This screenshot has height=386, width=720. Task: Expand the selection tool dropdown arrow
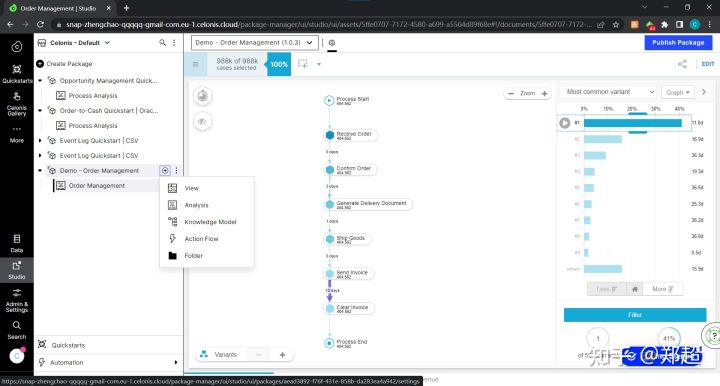pos(319,64)
